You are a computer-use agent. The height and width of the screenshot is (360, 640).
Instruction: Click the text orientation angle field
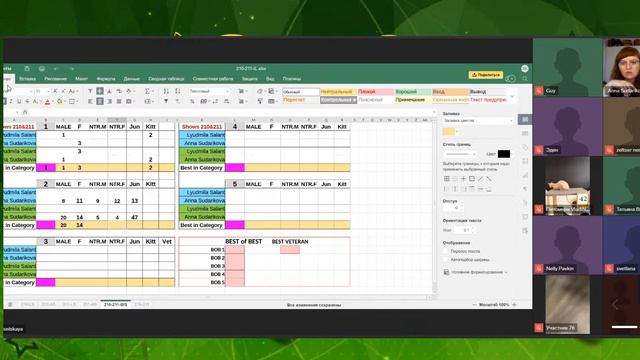(463, 230)
